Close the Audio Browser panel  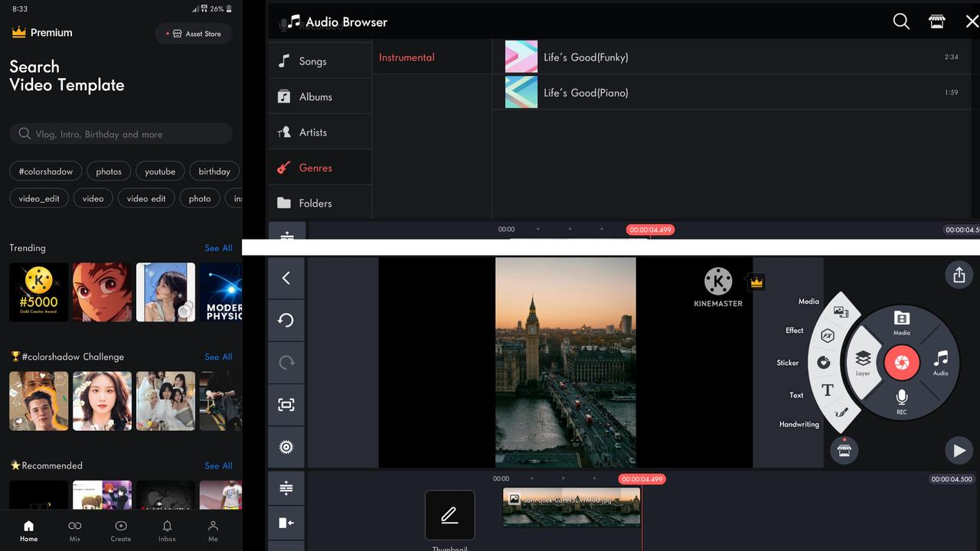(972, 21)
